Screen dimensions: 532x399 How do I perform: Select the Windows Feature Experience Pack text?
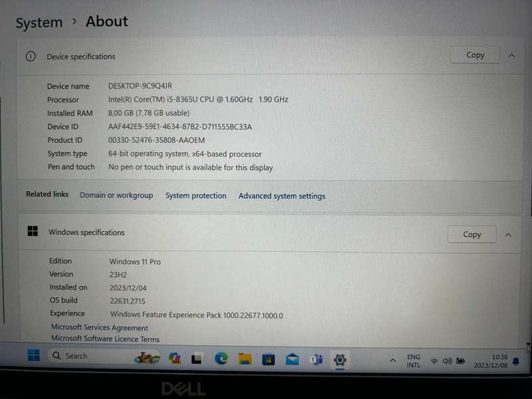(x=196, y=315)
